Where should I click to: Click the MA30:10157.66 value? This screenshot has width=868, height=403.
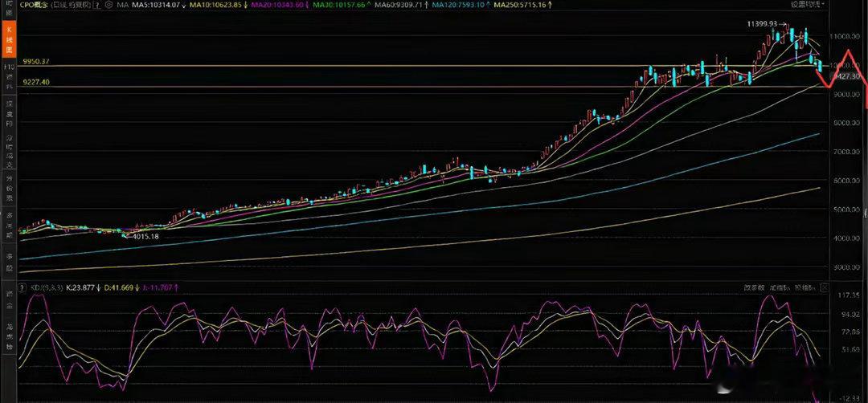tap(338, 5)
